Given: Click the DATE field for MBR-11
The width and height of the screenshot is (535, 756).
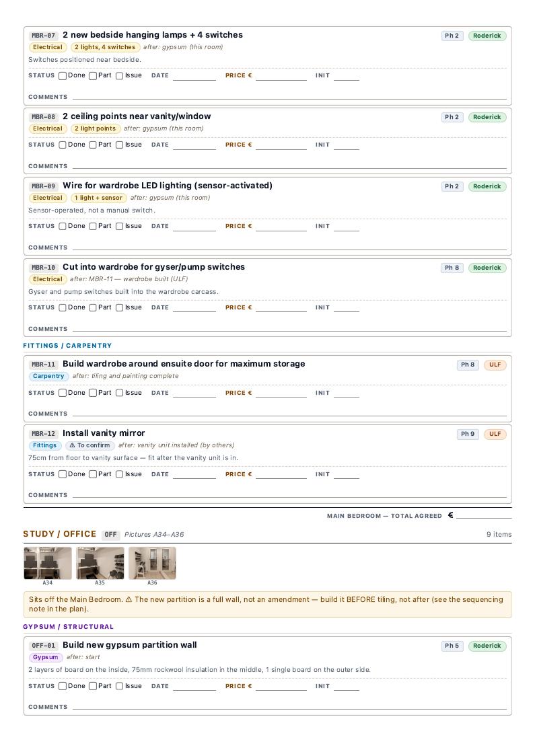Looking at the screenshot, I should coord(194,393).
